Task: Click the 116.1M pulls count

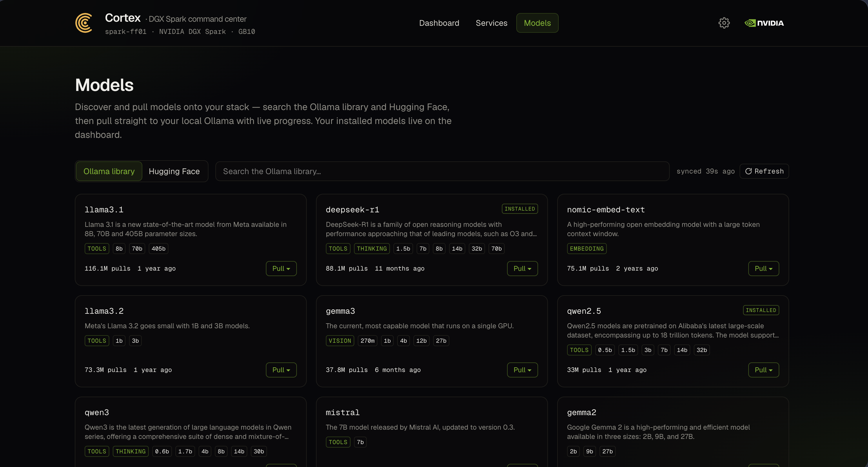Action: click(x=107, y=268)
